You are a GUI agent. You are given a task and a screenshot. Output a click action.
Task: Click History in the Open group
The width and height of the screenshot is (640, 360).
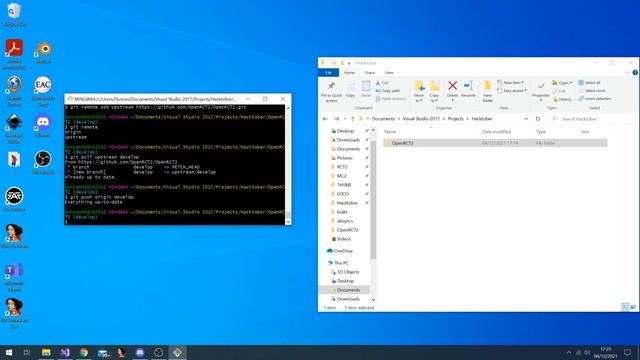click(x=562, y=99)
